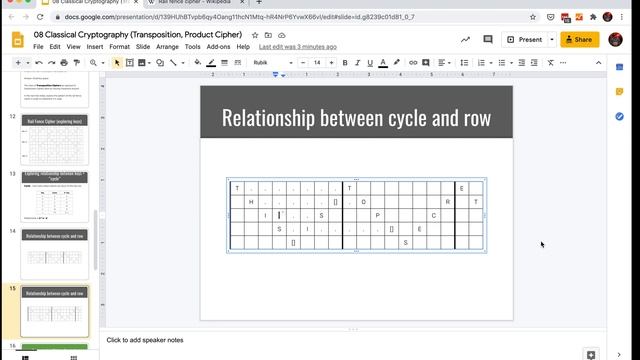640x360 pixels.
Task: Increase indent
Action: click(x=534, y=63)
